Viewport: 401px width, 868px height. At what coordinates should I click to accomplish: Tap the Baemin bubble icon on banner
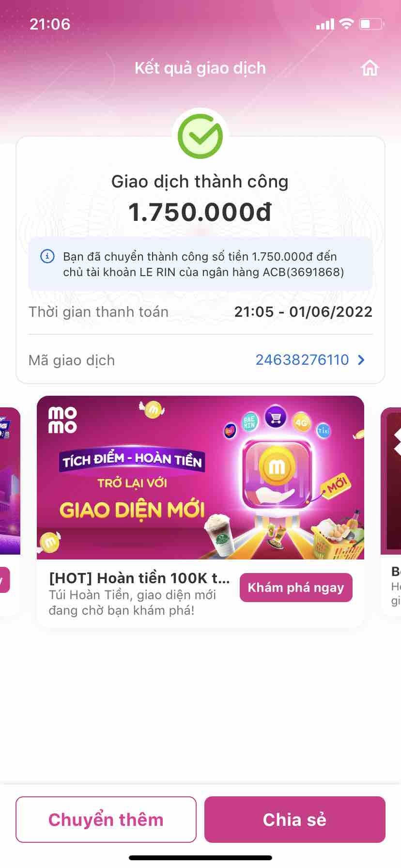[249, 421]
